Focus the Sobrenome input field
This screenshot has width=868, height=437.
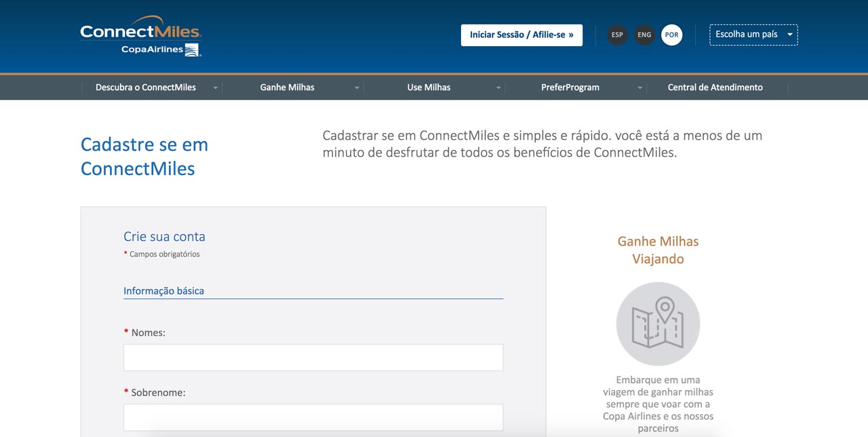[x=313, y=417]
